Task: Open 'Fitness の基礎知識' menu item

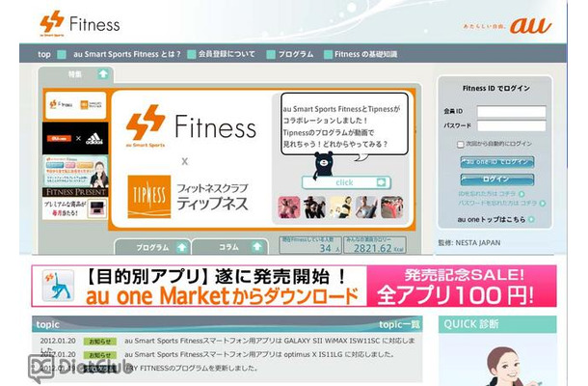Action: (x=365, y=54)
